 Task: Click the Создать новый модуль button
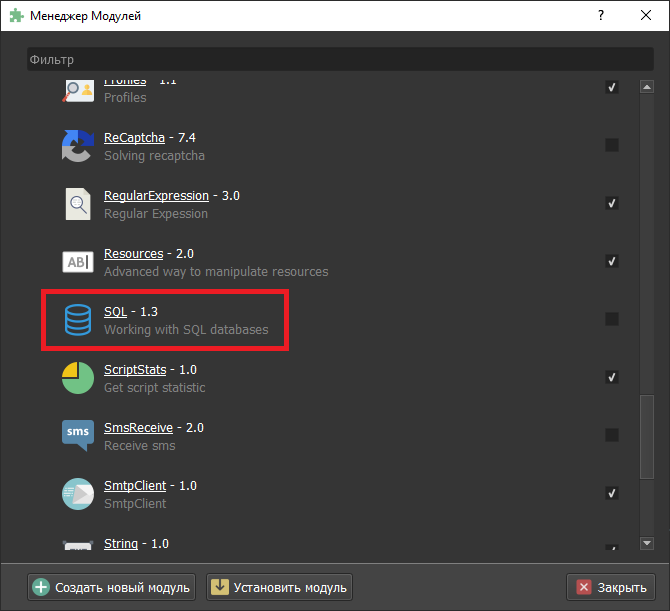coord(111,587)
